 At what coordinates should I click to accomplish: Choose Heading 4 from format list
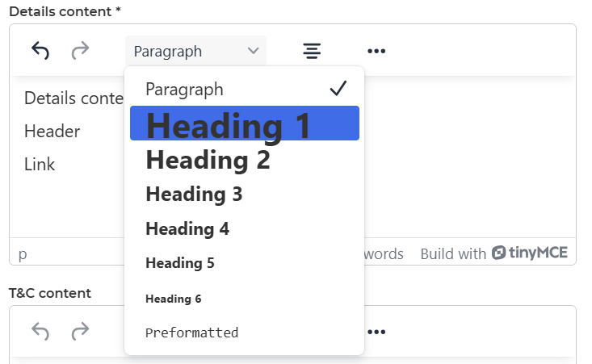(x=244, y=228)
